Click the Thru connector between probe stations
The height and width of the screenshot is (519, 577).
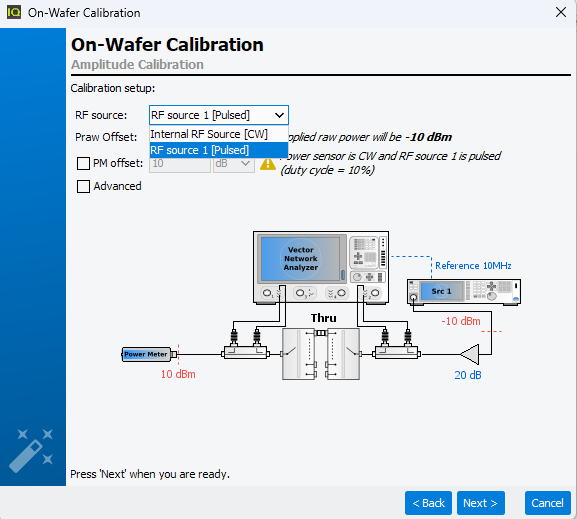(x=321, y=333)
